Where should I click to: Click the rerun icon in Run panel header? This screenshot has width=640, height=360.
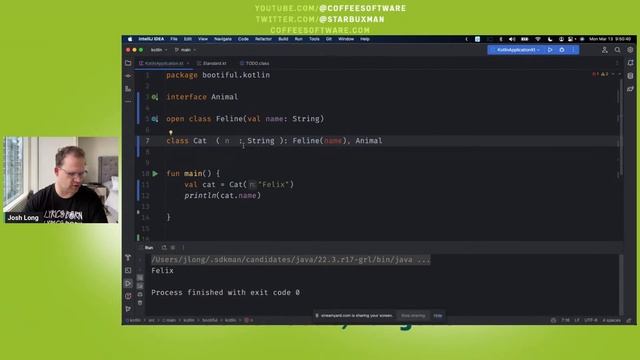(164, 247)
